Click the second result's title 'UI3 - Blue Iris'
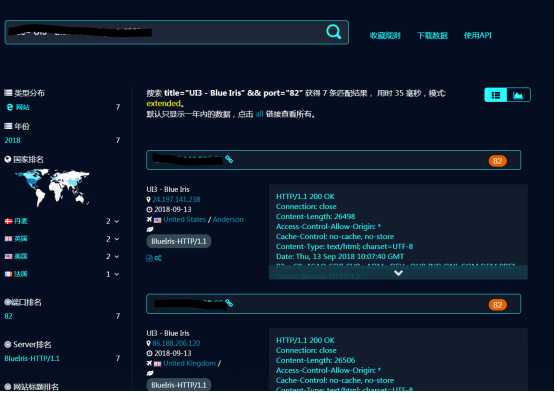Image resolution: width=557 pixels, height=393 pixels. pos(168,333)
